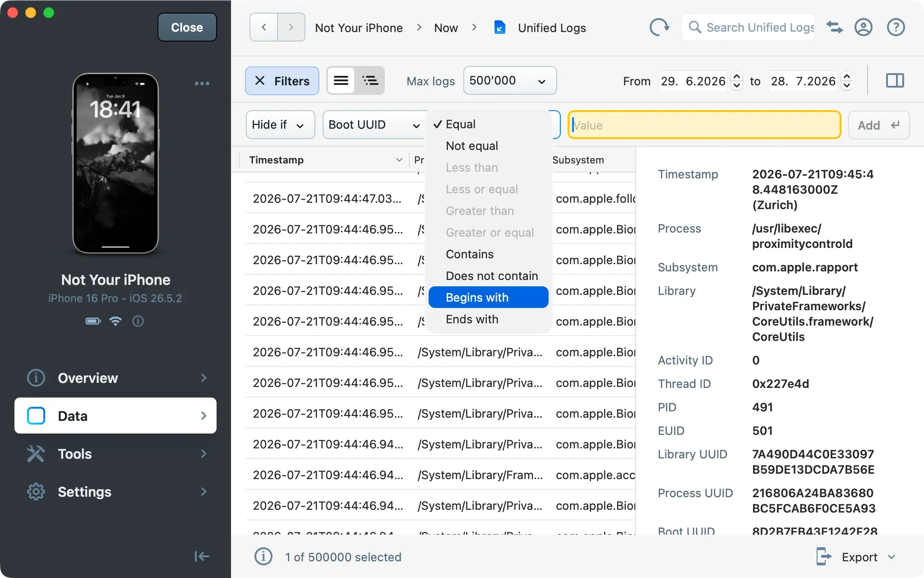Open the device ellipsis options menu
The width and height of the screenshot is (924, 578).
point(202,84)
